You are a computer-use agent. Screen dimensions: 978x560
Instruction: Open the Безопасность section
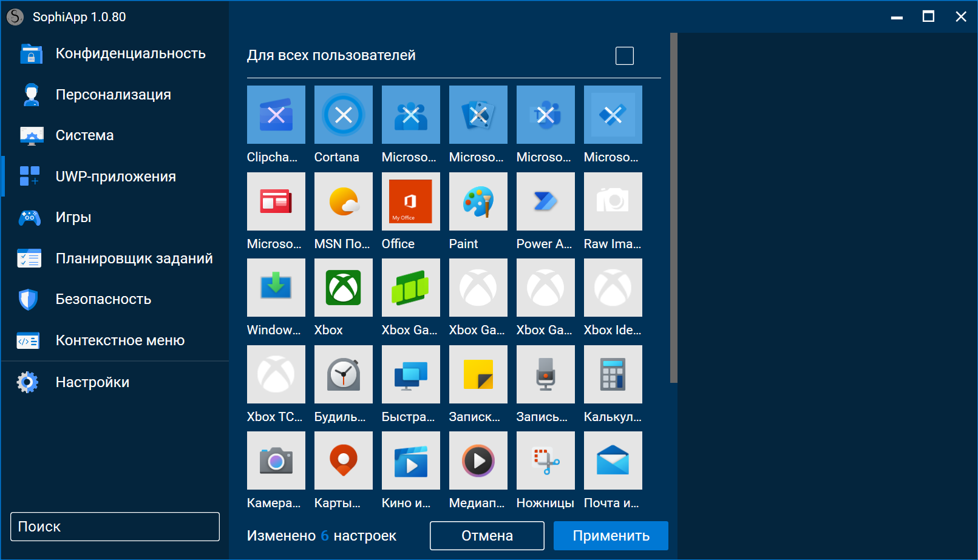[115, 299]
